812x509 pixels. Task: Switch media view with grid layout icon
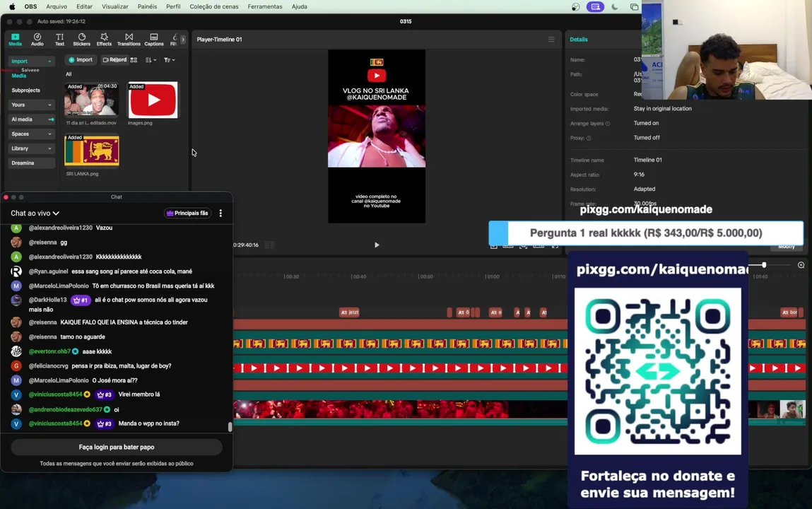click(x=134, y=60)
